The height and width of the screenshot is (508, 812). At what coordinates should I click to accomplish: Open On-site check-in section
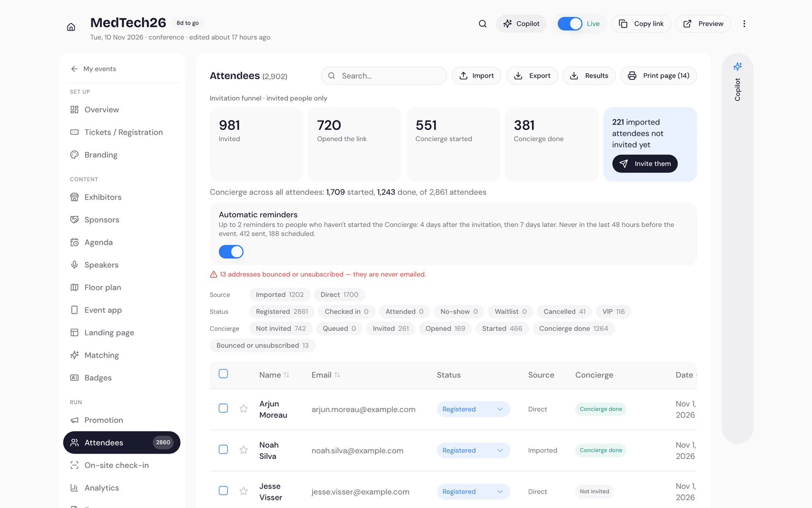[122, 465]
